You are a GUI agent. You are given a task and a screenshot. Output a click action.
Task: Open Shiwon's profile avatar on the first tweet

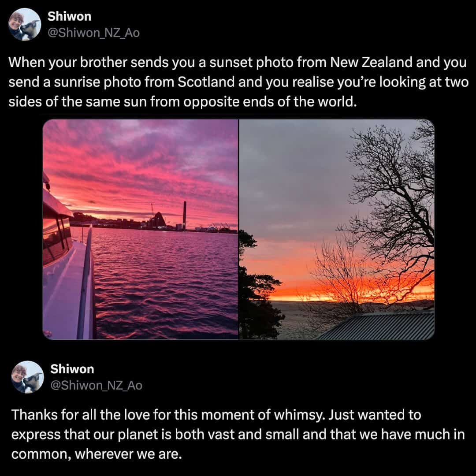click(25, 24)
